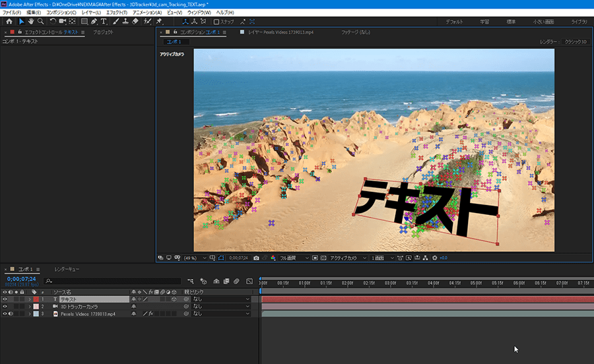Select the Pen tool
Image resolution: width=594 pixels, height=364 pixels.
pyautogui.click(x=94, y=22)
